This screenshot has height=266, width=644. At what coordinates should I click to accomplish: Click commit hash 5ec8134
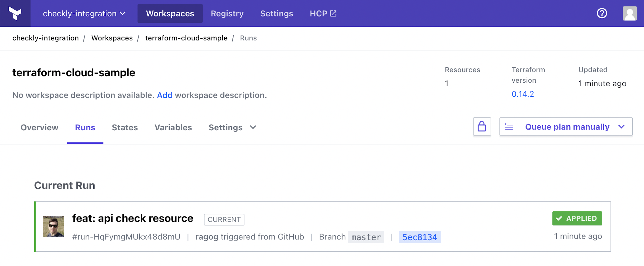coord(420,237)
